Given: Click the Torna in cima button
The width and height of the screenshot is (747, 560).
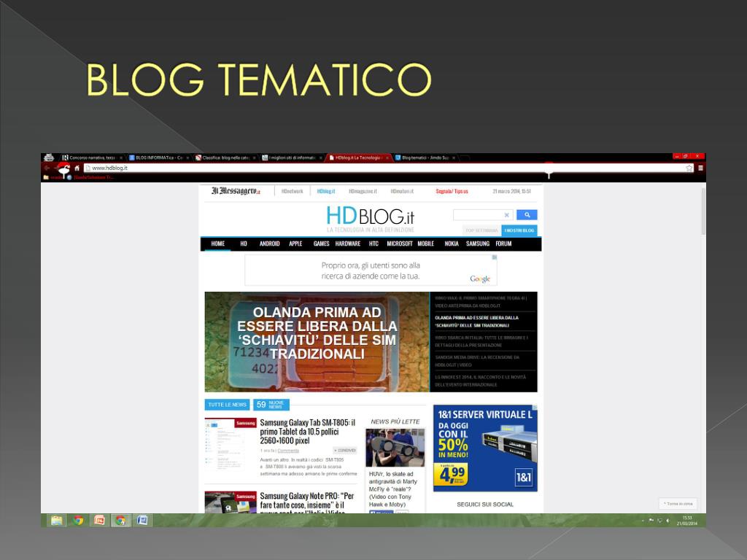Looking at the screenshot, I should tap(678, 503).
